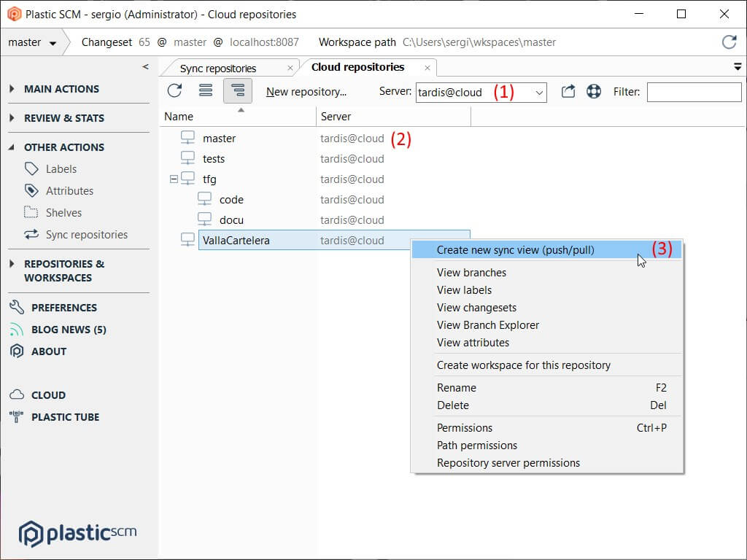Toggle the hierarchical tree view mode

click(236, 91)
